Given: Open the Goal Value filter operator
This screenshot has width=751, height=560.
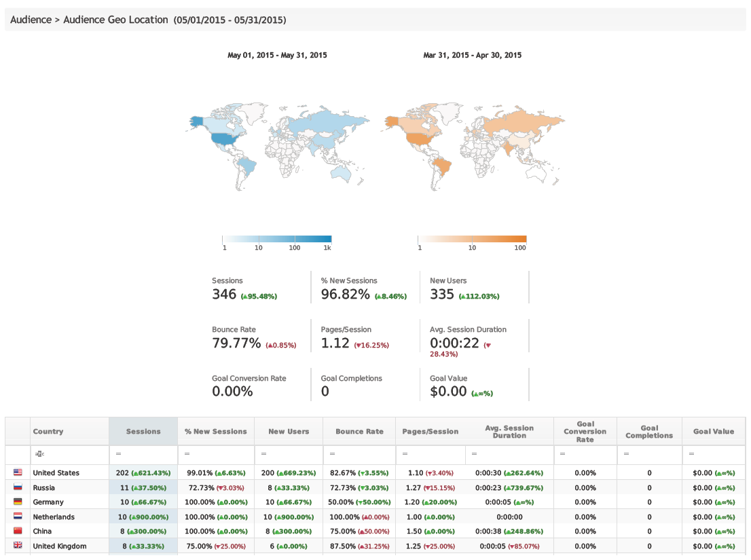Looking at the screenshot, I should [691, 453].
